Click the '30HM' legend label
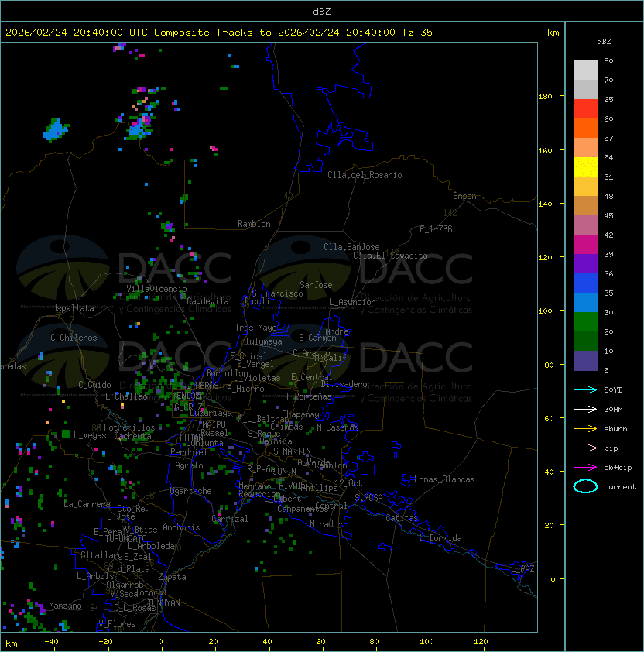 pyautogui.click(x=613, y=410)
